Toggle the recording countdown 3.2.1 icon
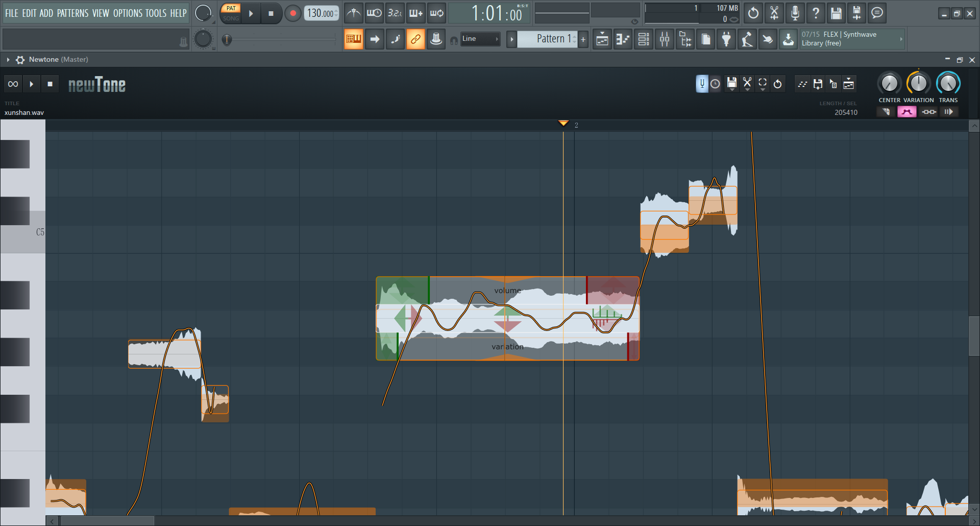The height and width of the screenshot is (526, 980). click(x=395, y=13)
